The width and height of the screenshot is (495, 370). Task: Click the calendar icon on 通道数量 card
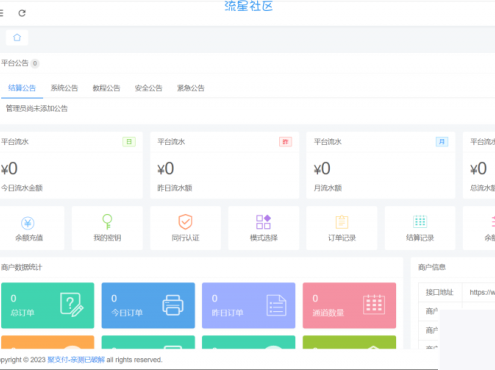(x=374, y=305)
